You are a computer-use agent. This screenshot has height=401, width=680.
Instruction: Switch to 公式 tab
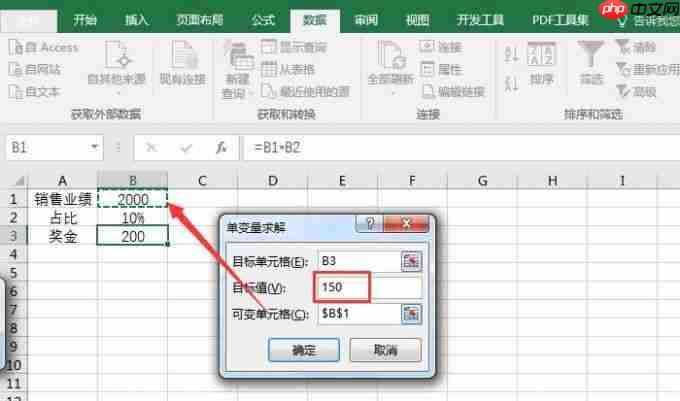tap(263, 20)
